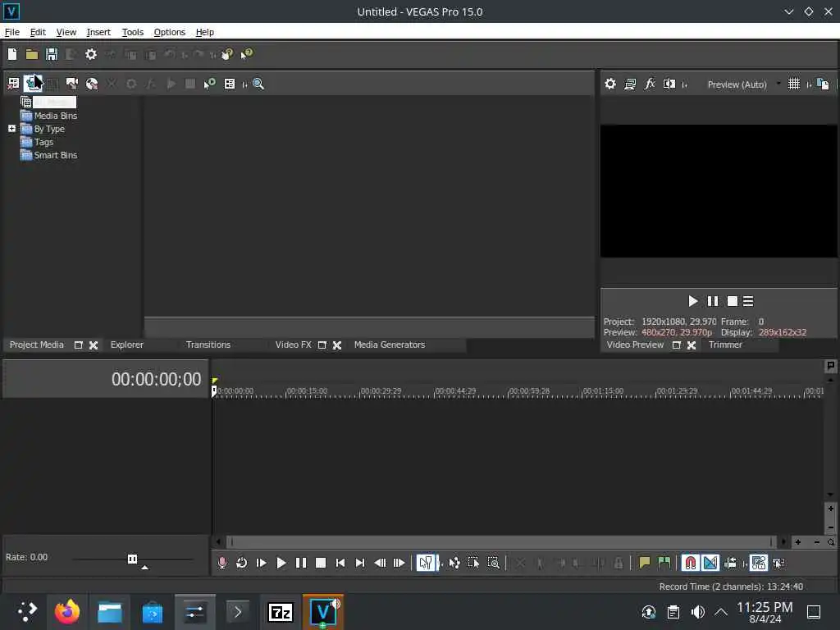Open a project using the folder icon
Screen dimensions: 840x630
pyautogui.click(x=32, y=54)
